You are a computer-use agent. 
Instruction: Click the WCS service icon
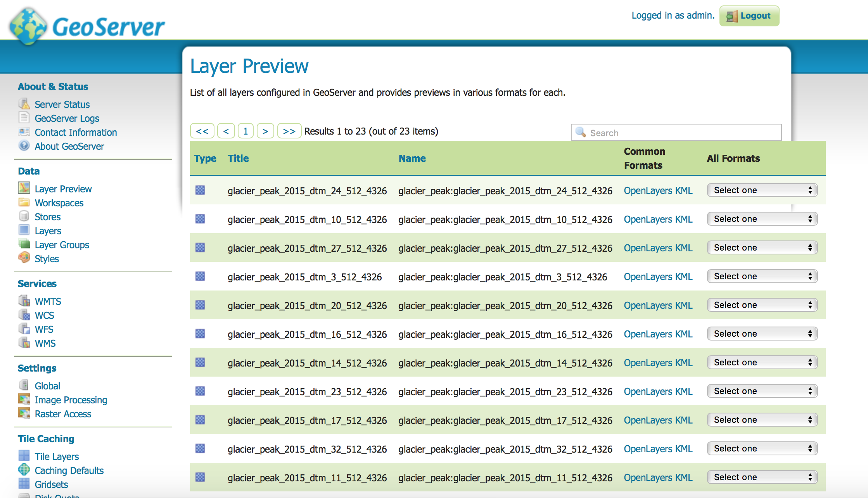click(24, 315)
